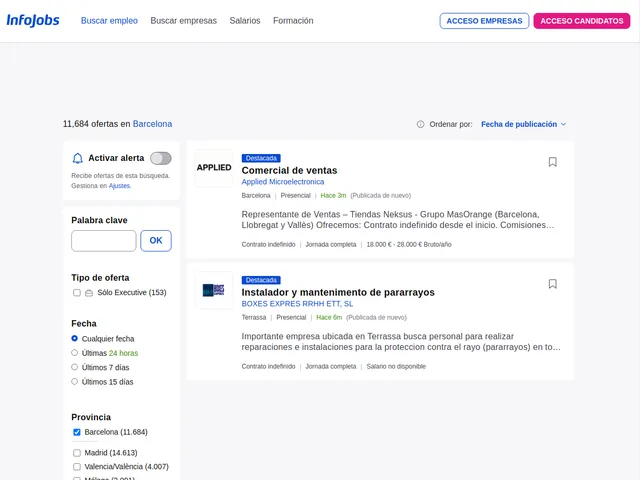Click the Executive briefcase icon

tap(89, 293)
